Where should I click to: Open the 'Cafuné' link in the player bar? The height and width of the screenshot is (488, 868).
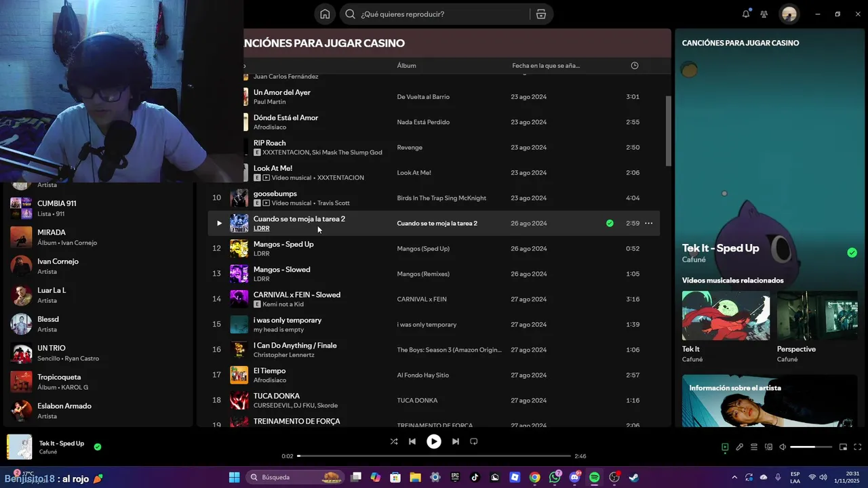tap(48, 452)
